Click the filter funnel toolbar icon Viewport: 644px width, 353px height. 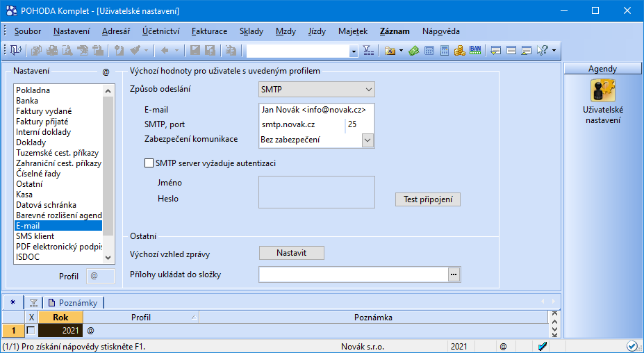[x=368, y=51]
